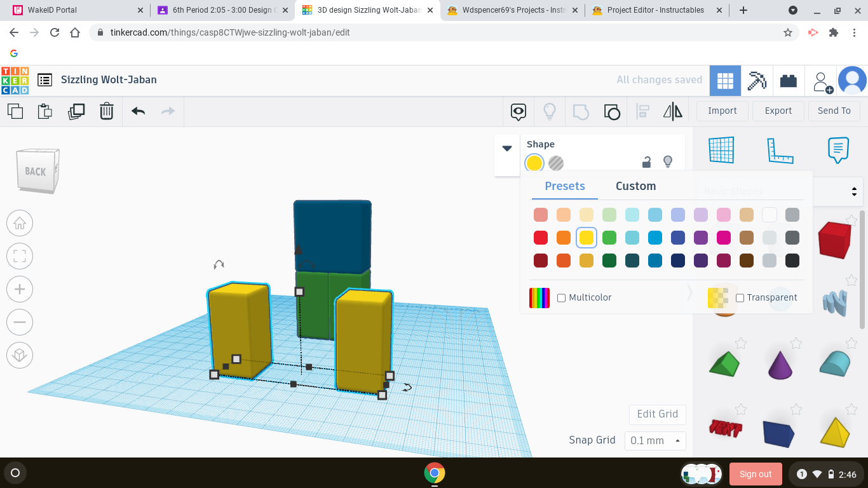This screenshot has width=868, height=488.
Task: Click the Group shapes icon
Action: tap(581, 112)
